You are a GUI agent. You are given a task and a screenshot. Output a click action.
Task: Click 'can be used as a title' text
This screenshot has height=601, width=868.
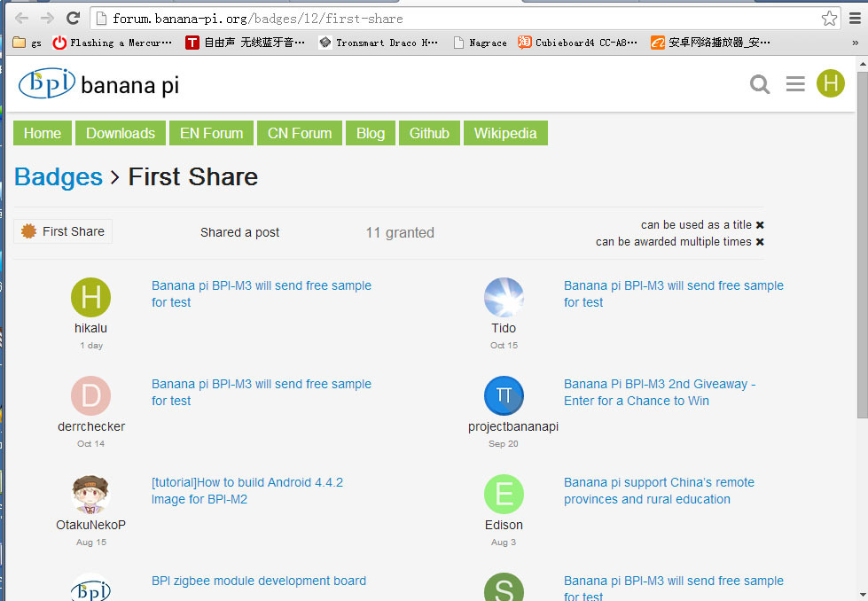(696, 224)
